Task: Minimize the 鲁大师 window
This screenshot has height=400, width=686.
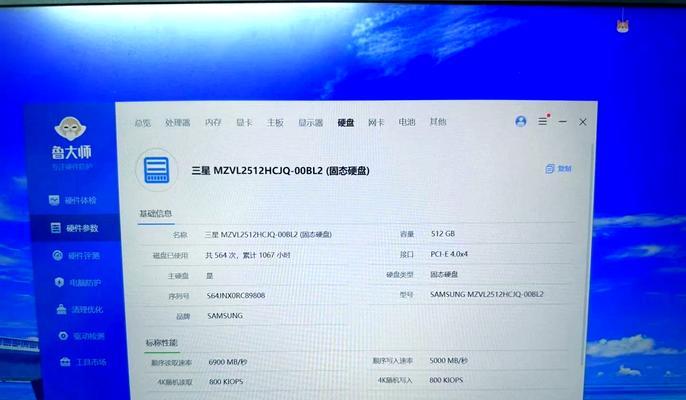Action: tap(563, 122)
